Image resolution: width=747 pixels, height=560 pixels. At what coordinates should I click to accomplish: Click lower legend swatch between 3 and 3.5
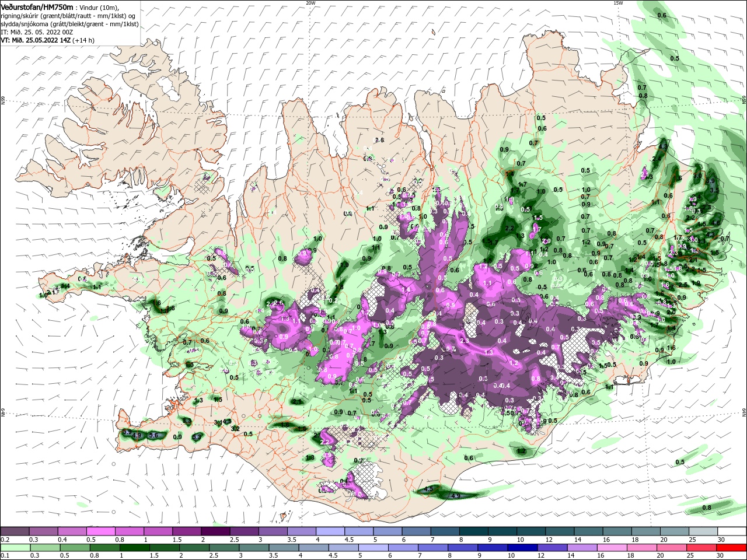point(254,548)
